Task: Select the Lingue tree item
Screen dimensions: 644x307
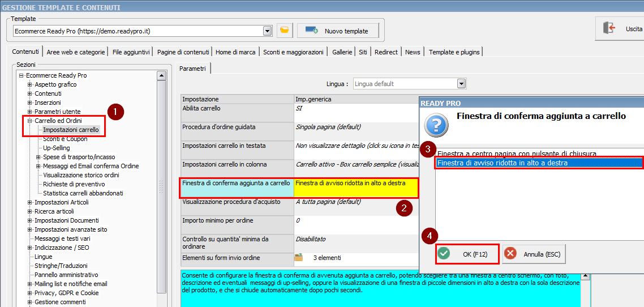Action: pyautogui.click(x=44, y=257)
